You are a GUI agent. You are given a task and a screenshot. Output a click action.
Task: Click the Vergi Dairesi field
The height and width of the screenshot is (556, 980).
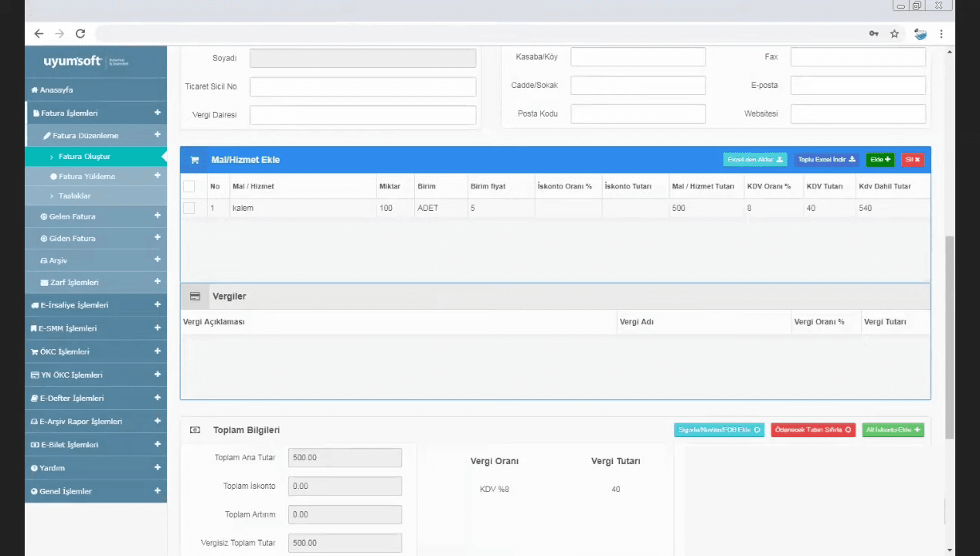pyautogui.click(x=362, y=115)
